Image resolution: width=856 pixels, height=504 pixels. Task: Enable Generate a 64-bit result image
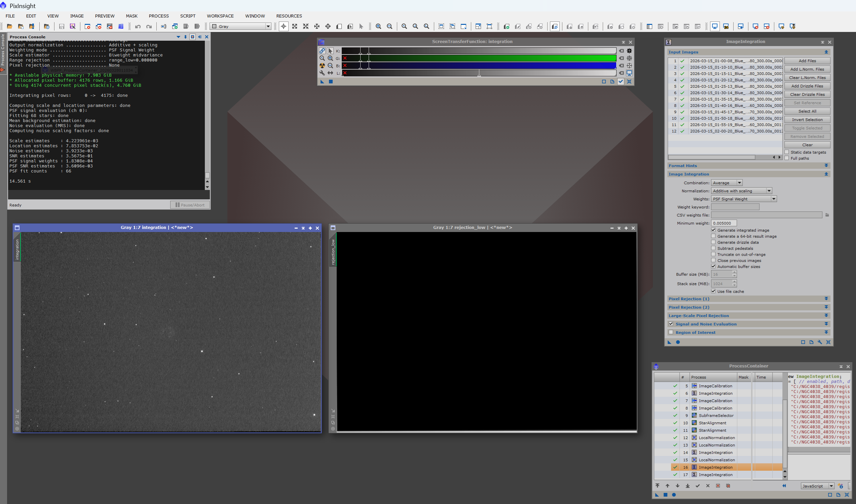[x=713, y=236]
